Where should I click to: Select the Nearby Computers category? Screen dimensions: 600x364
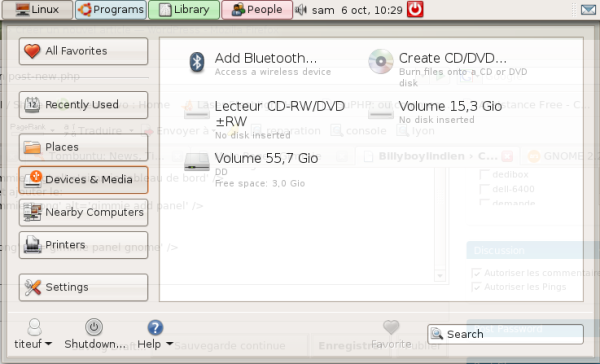point(83,212)
